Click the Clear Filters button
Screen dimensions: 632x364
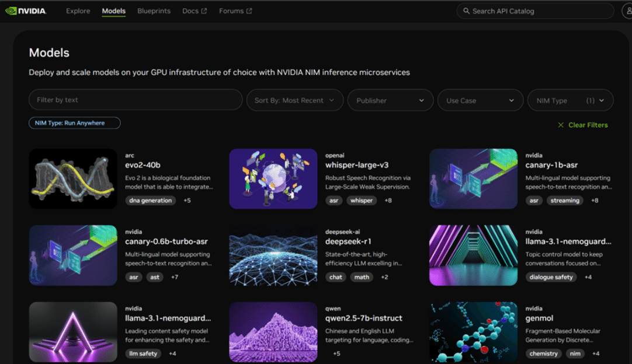pyautogui.click(x=588, y=125)
